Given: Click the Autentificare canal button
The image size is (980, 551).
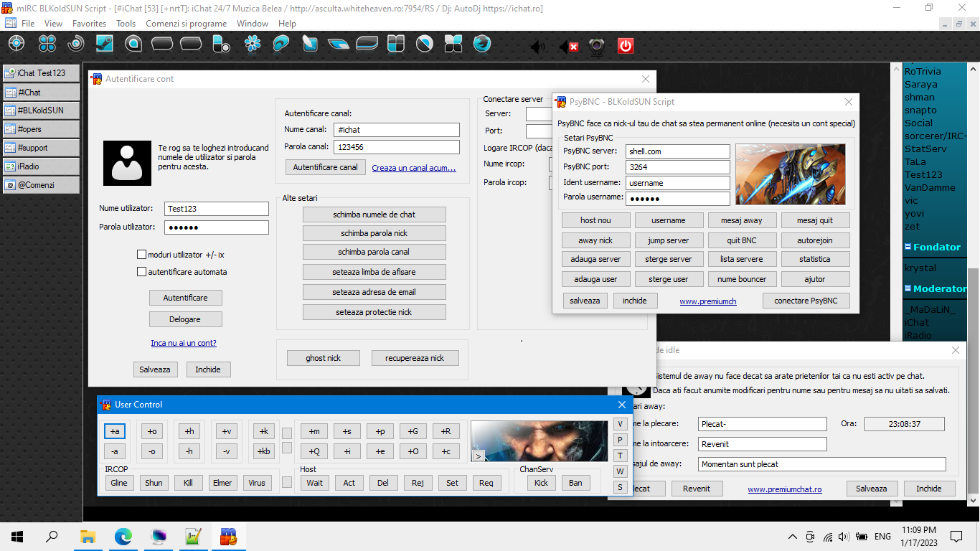Looking at the screenshot, I should tap(326, 167).
